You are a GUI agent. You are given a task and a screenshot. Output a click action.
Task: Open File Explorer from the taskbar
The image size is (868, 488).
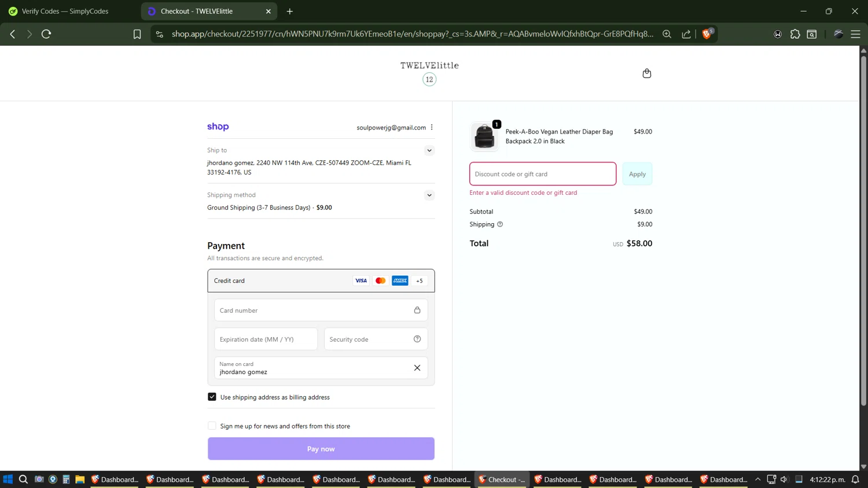click(x=80, y=479)
